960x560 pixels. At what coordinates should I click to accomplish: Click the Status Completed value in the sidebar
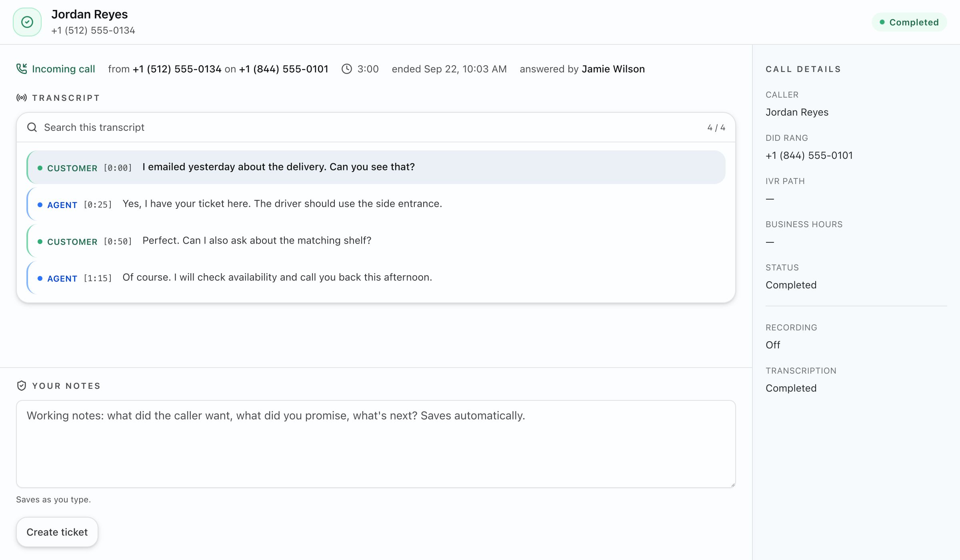(791, 285)
